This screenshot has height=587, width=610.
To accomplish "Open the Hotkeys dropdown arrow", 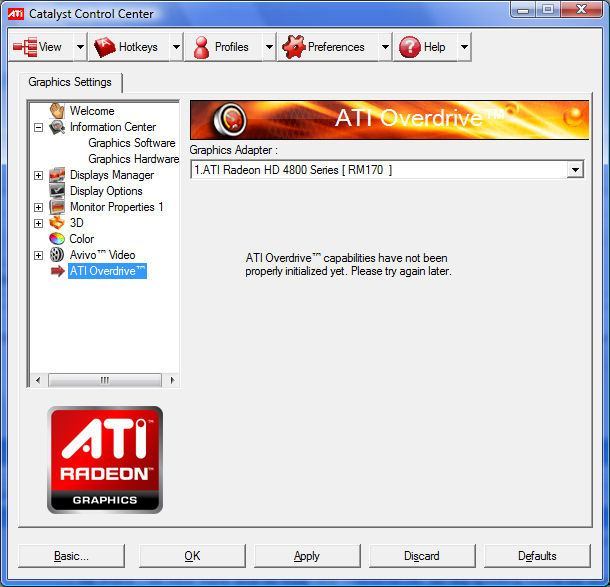I will 176,47.
